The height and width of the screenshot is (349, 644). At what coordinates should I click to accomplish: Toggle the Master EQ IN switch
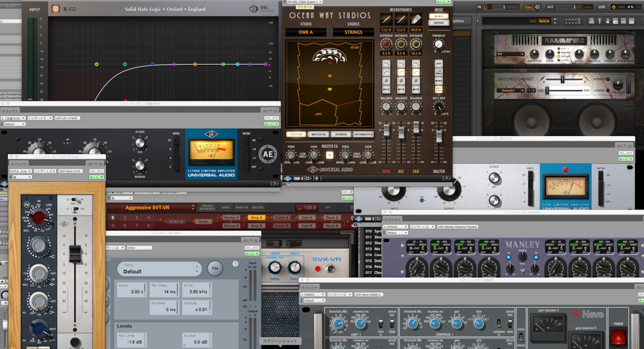[x=329, y=155]
